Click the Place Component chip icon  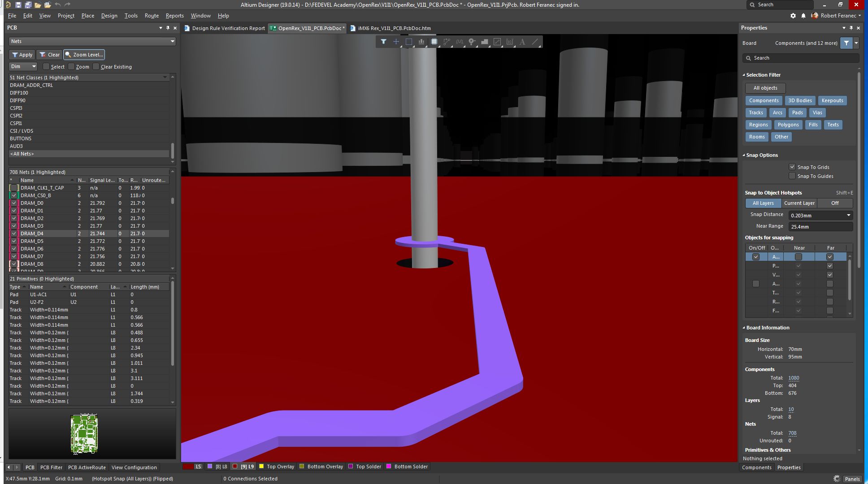point(434,42)
